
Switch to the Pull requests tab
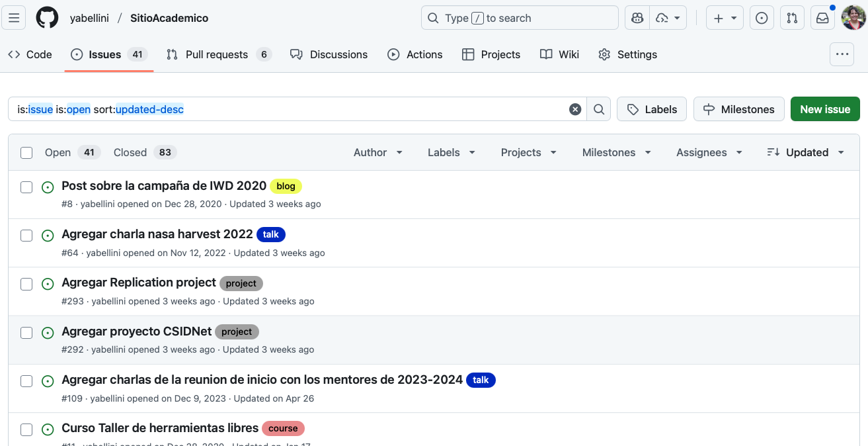pos(217,54)
